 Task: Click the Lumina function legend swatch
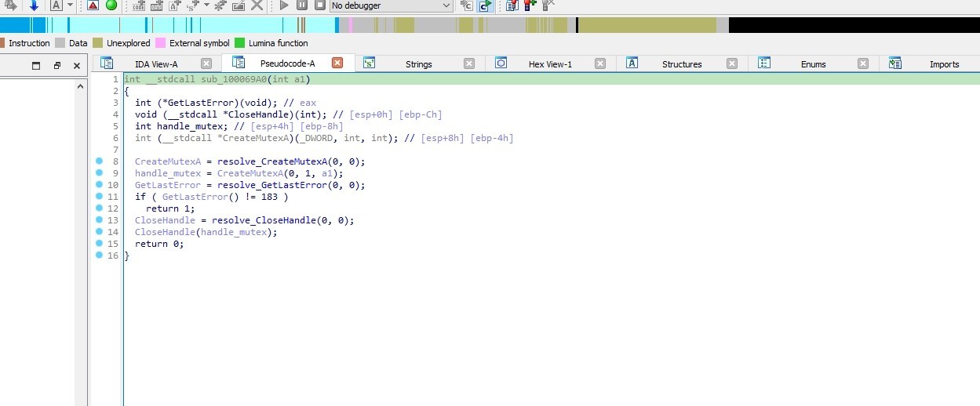coord(240,43)
